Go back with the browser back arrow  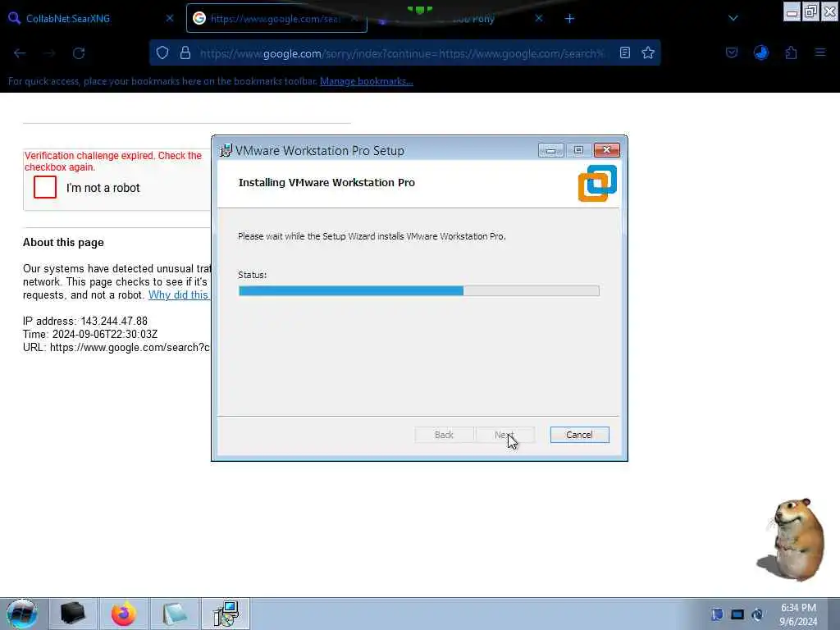(20, 53)
